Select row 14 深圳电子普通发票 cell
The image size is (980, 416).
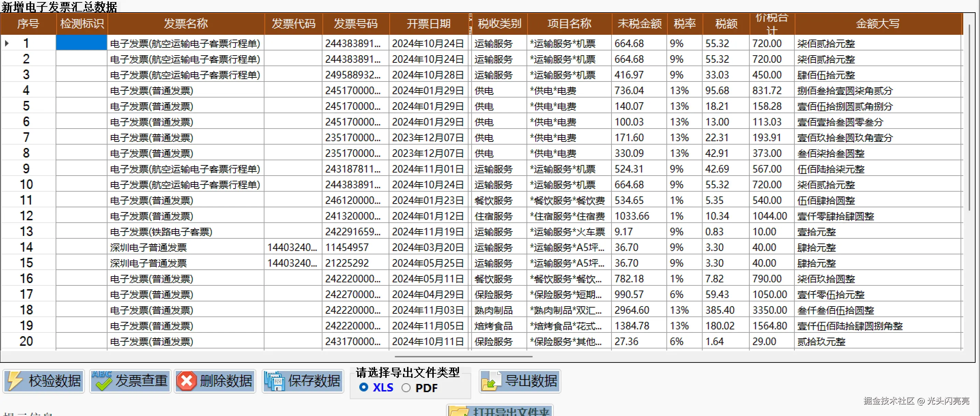click(x=148, y=248)
